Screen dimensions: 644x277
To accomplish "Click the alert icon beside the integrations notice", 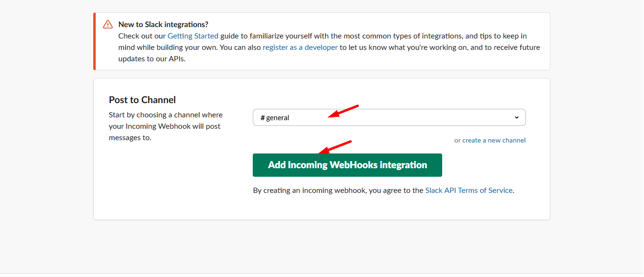I will 108,24.
